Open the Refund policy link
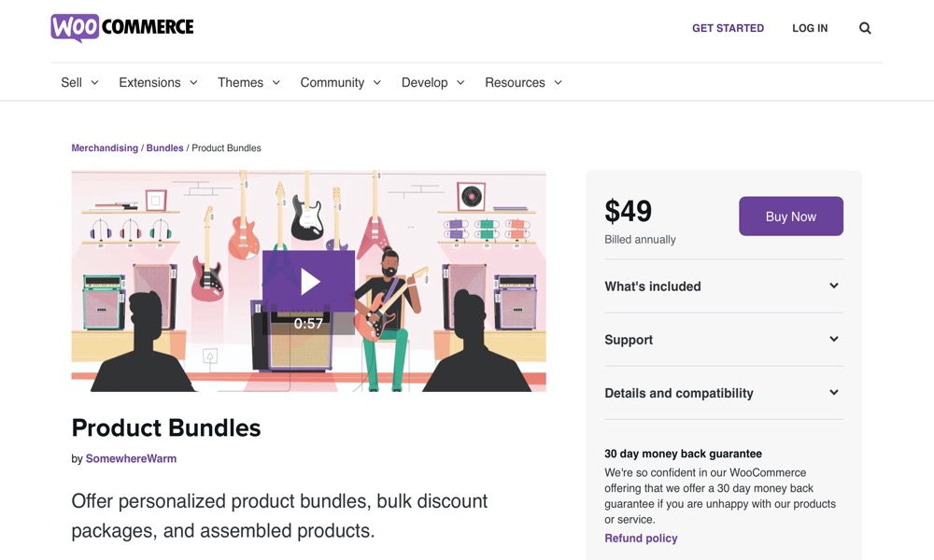The image size is (934, 560). click(641, 539)
